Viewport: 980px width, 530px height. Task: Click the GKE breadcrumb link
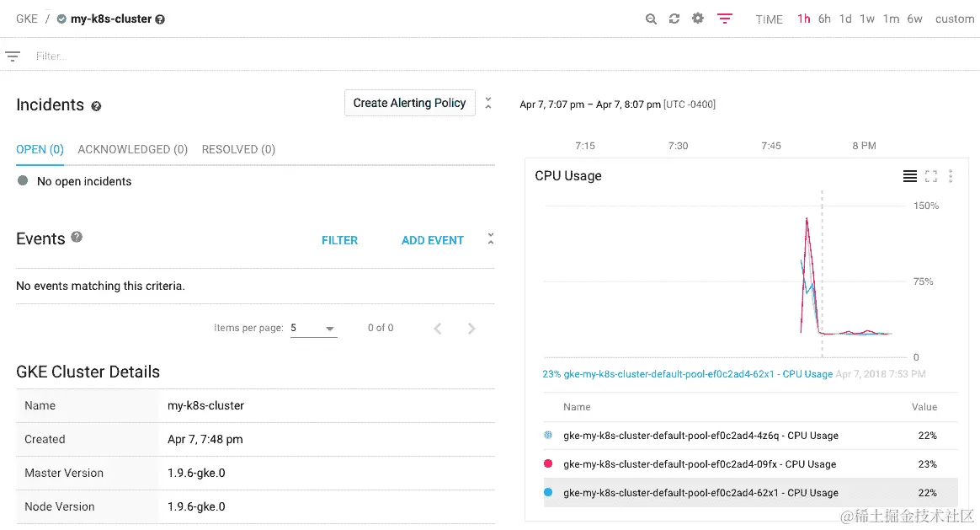coord(27,19)
